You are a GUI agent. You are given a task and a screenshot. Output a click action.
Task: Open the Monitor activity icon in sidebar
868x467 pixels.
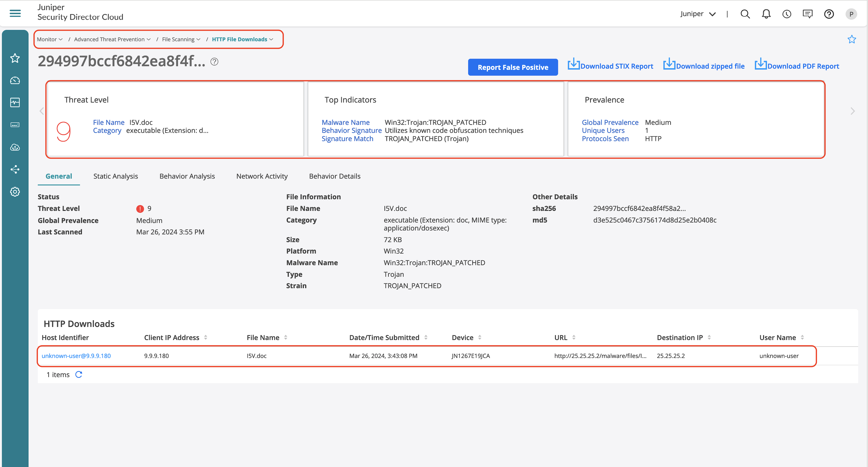coord(15,103)
